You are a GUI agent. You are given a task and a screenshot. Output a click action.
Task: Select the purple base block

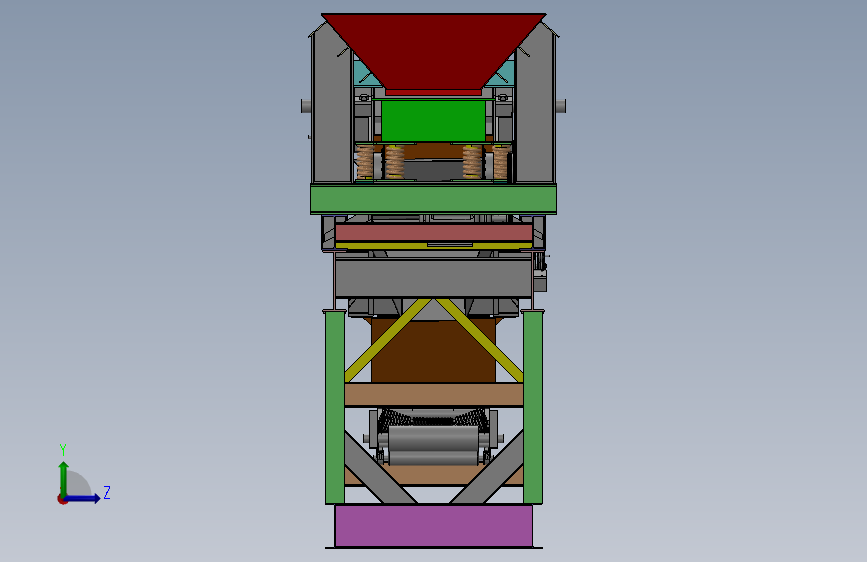pyautogui.click(x=434, y=525)
